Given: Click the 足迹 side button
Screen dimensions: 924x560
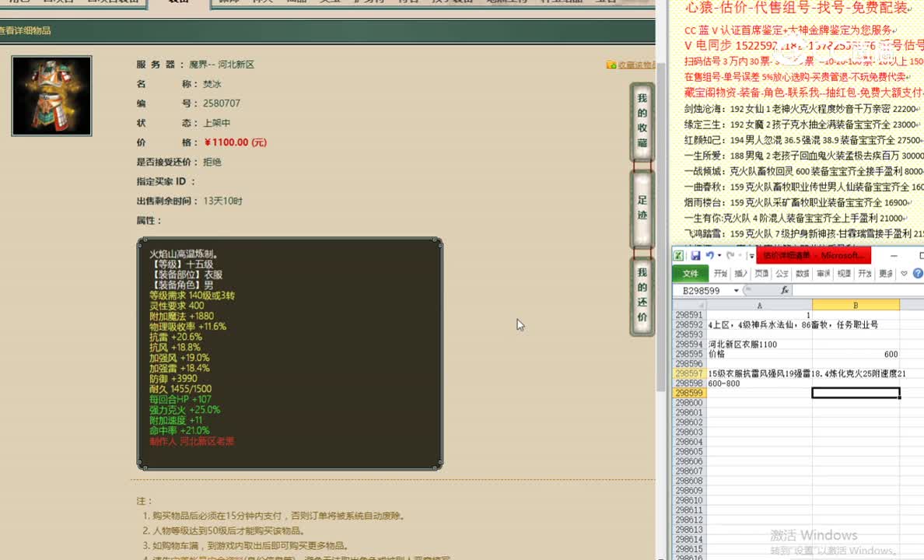Looking at the screenshot, I should 642,208.
